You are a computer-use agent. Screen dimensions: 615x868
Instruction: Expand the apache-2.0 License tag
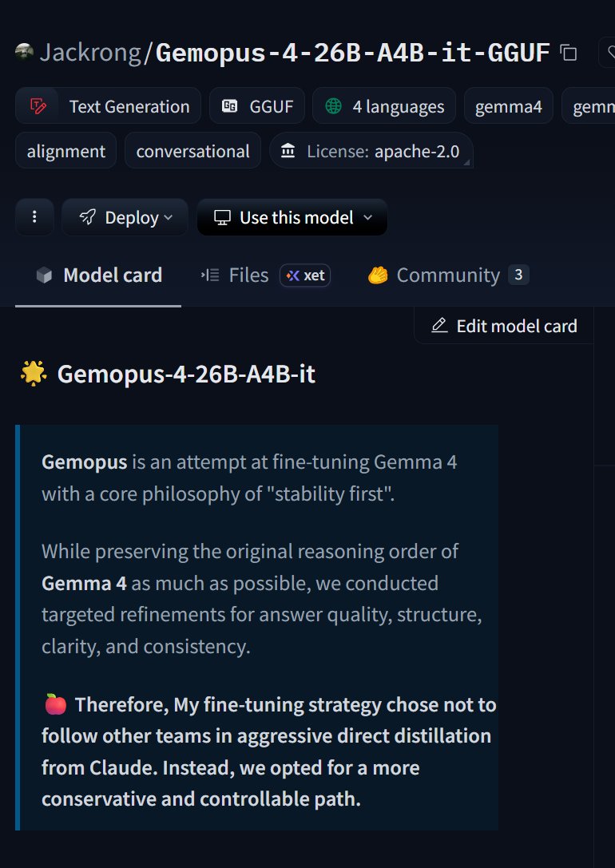[x=371, y=151]
